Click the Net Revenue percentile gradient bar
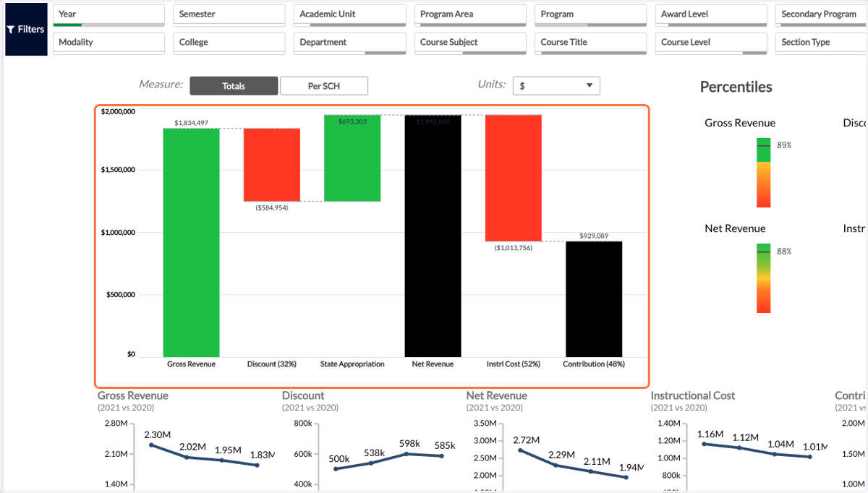Screen dimensions: 868x493 click(x=764, y=278)
